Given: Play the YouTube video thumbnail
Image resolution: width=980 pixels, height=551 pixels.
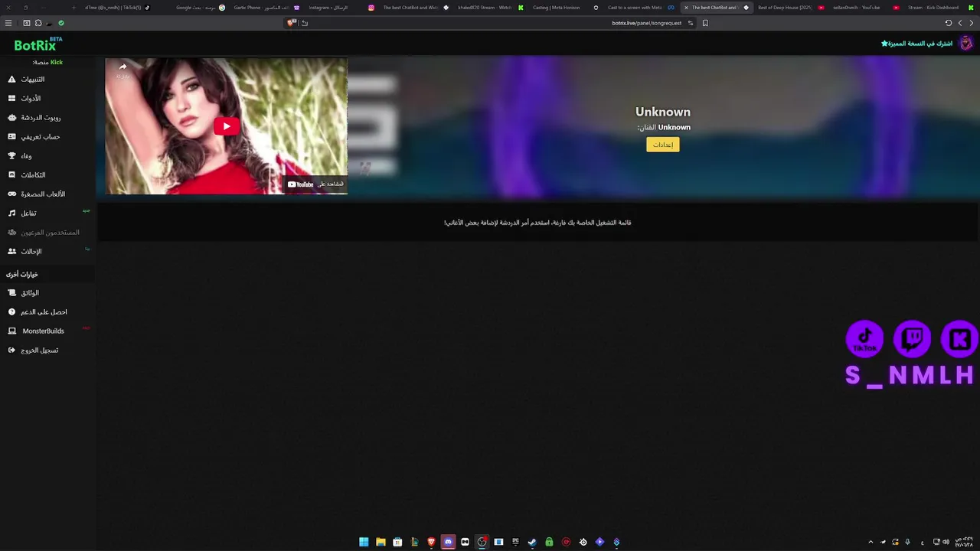Looking at the screenshot, I should coord(227,126).
